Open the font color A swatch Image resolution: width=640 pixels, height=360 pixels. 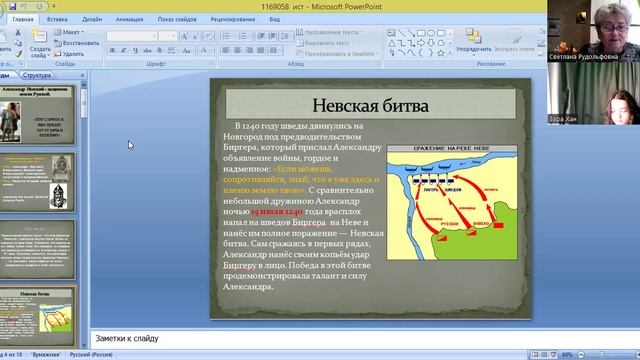(204, 50)
